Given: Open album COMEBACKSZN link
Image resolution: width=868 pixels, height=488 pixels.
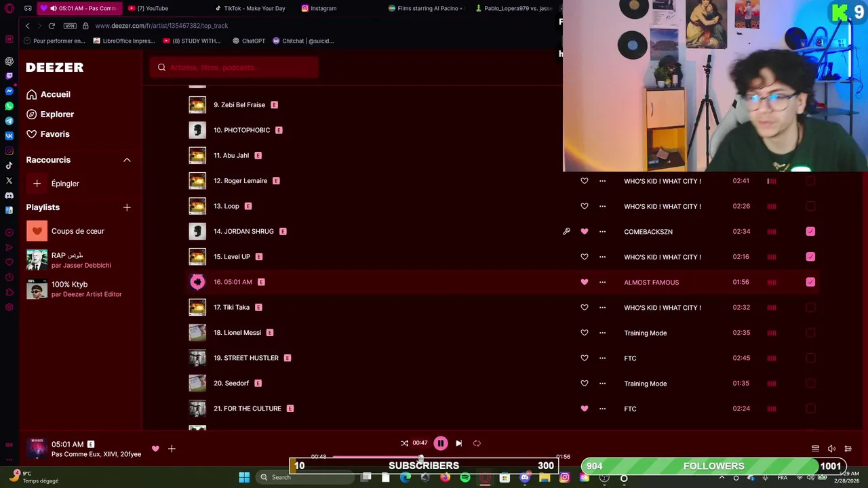Looking at the screenshot, I should 648,232.
